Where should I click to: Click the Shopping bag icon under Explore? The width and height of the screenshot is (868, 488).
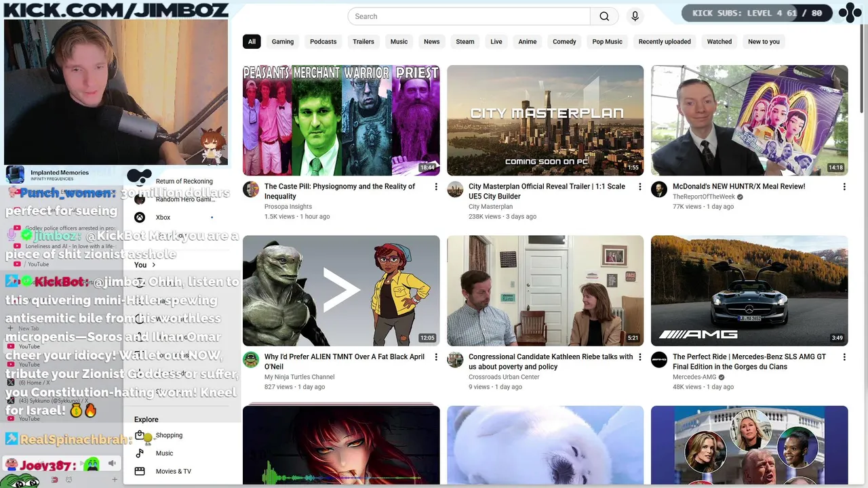[140, 435]
